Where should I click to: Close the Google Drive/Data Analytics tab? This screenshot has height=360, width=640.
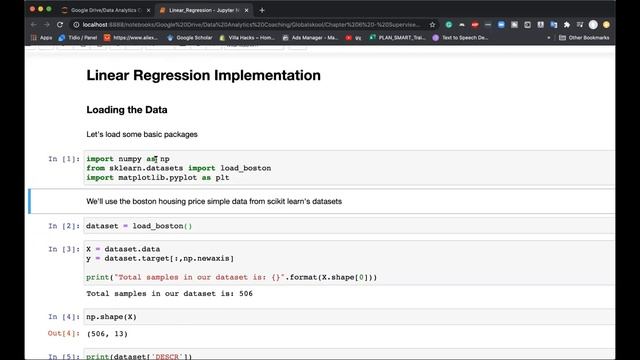point(149,10)
